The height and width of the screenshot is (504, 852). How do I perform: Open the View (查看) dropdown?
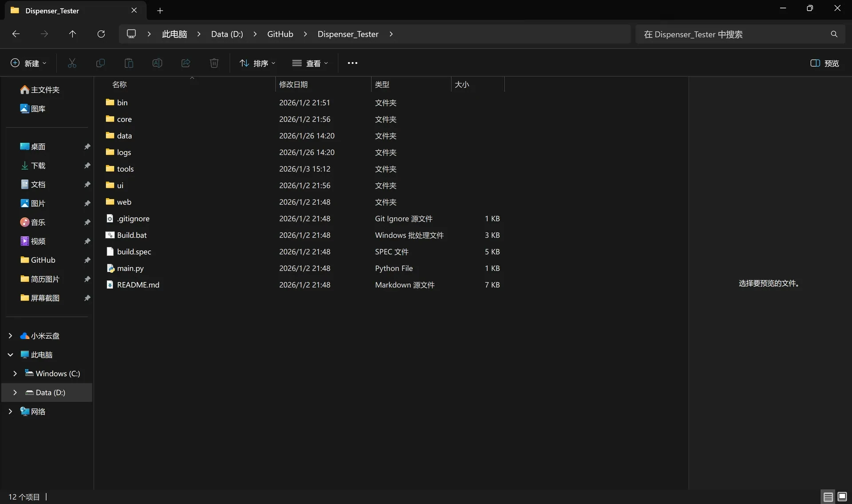(310, 63)
